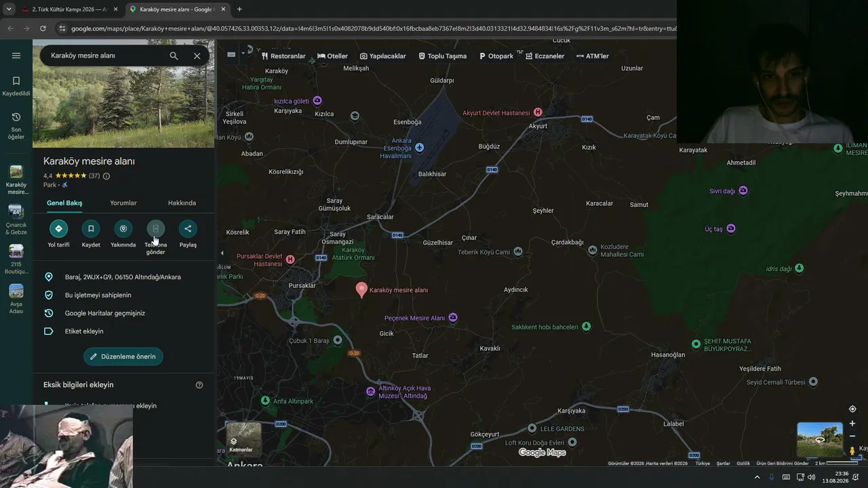
Task: Click Akyurt Devlet Hastanesi hospital marker
Action: coord(538,112)
